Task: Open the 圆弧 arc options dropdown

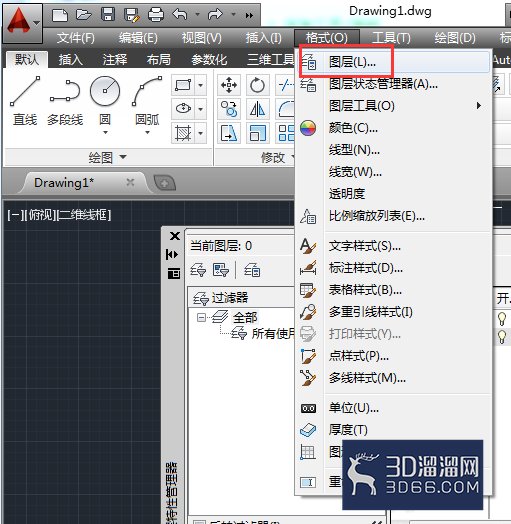Action: 147,132
